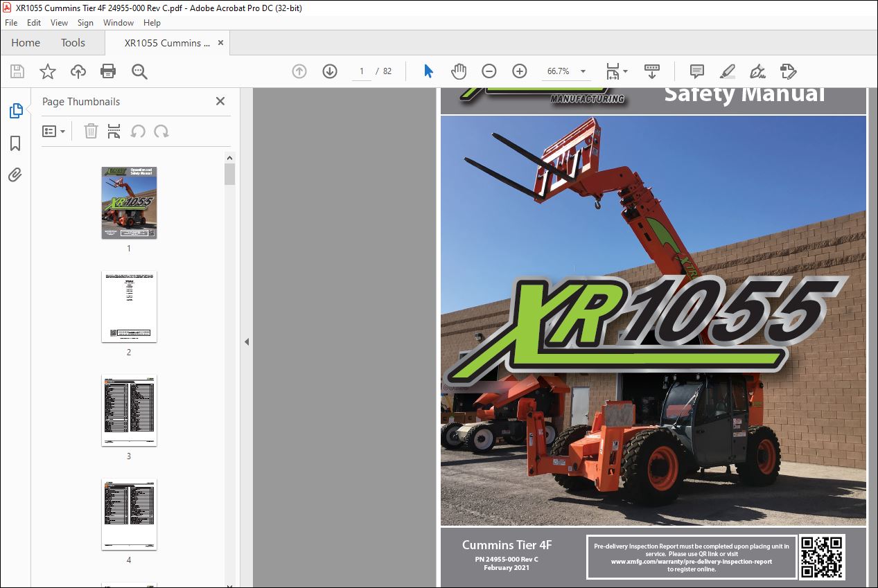This screenshot has width=878, height=588.
Task: Open fit page options tool
Action: pos(616,71)
